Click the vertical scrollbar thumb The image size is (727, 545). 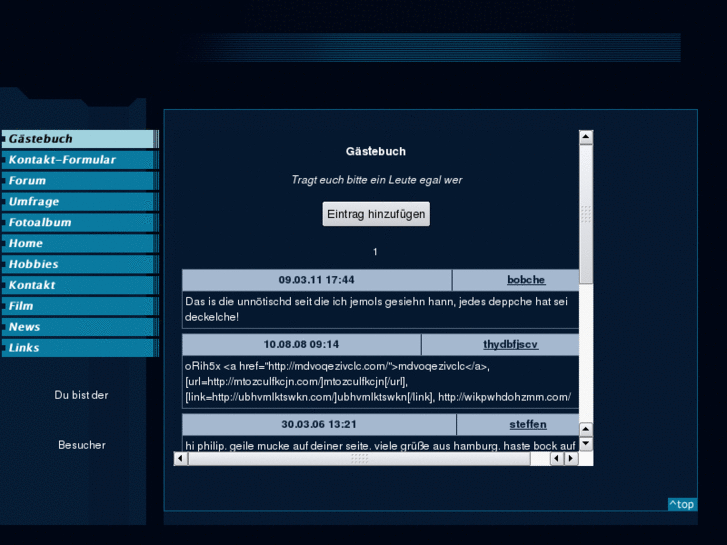pyautogui.click(x=586, y=214)
